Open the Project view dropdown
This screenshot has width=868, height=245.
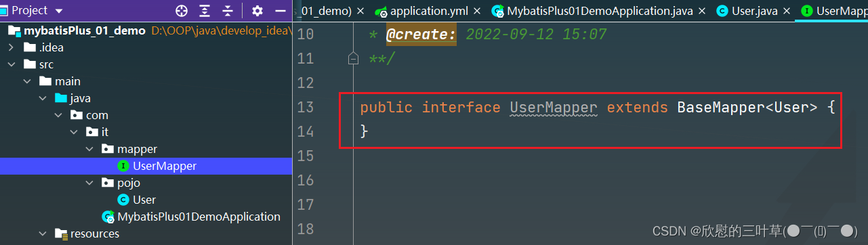[x=58, y=11]
